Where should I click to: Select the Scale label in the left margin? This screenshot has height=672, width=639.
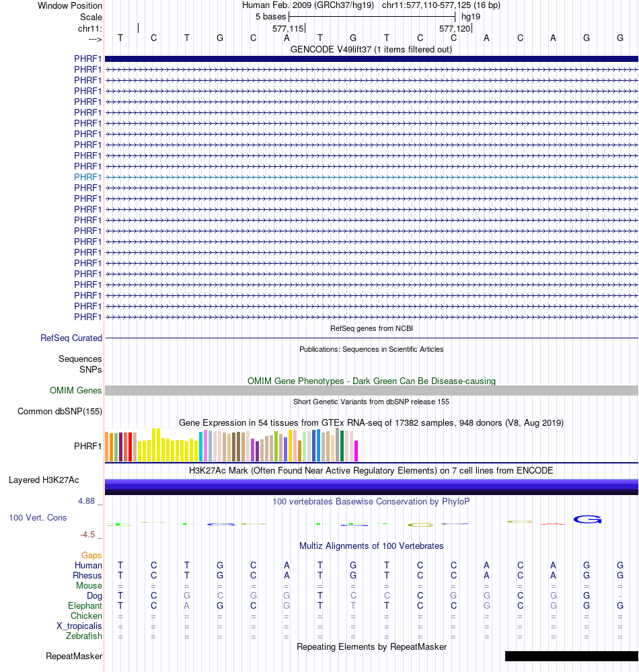[x=91, y=17]
